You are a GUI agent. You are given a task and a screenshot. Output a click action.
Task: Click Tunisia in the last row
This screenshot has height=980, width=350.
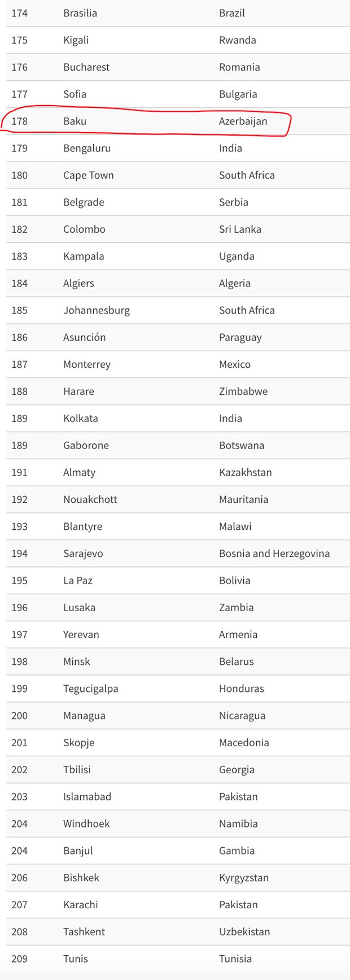(x=235, y=959)
